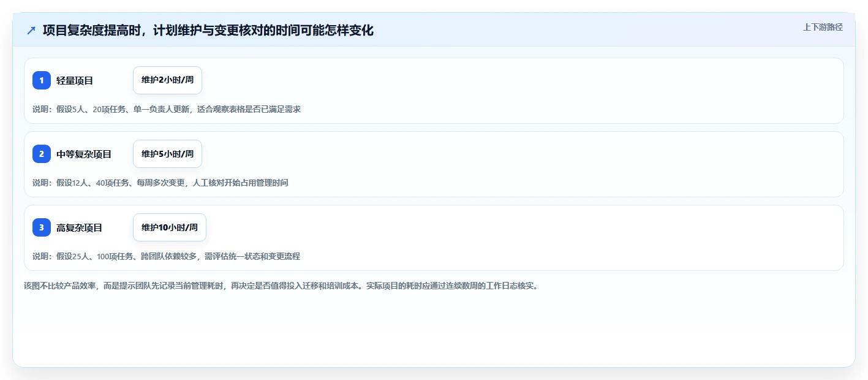Click the 维护5小时/周 pill
868x380 pixels.
(167, 154)
